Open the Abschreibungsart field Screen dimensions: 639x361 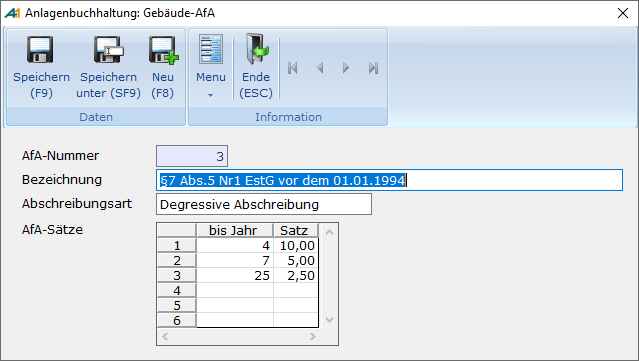[x=264, y=204]
